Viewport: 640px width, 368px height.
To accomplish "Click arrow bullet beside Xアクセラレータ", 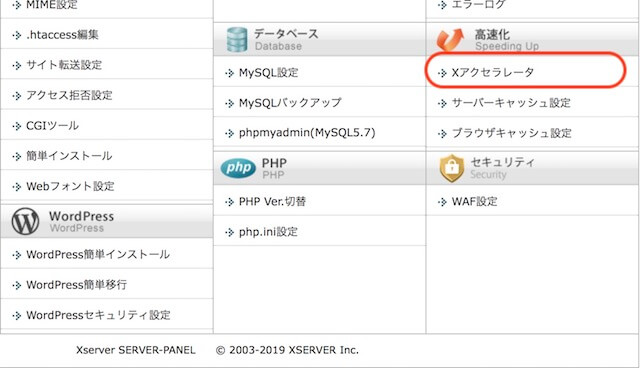I will tap(442, 73).
